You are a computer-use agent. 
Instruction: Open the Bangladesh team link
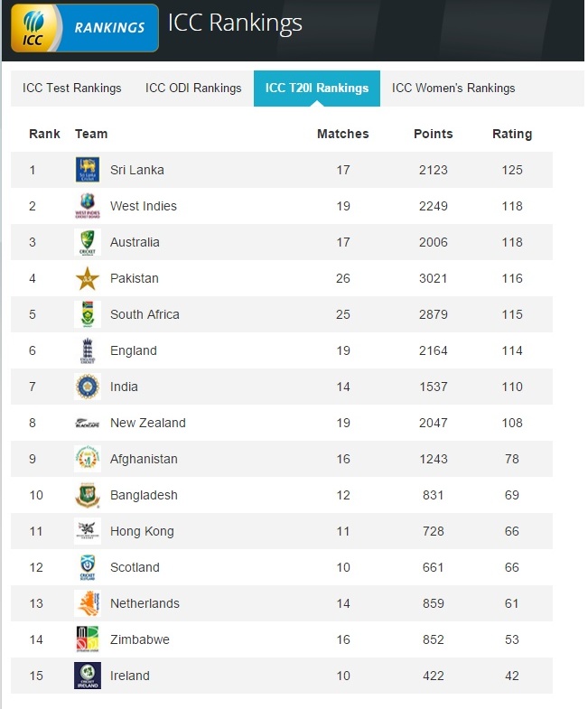(x=144, y=495)
